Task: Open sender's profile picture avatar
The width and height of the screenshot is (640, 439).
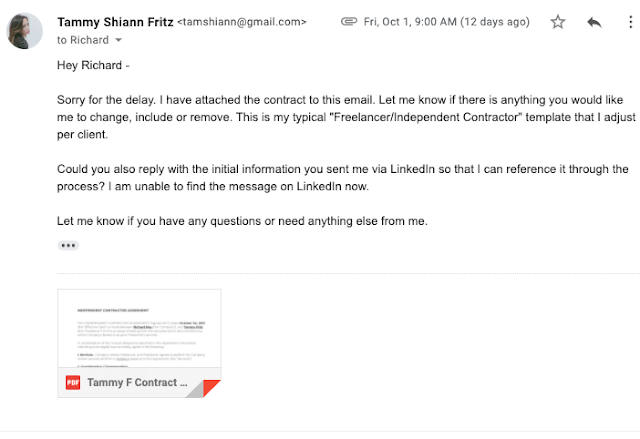Action: 24,31
